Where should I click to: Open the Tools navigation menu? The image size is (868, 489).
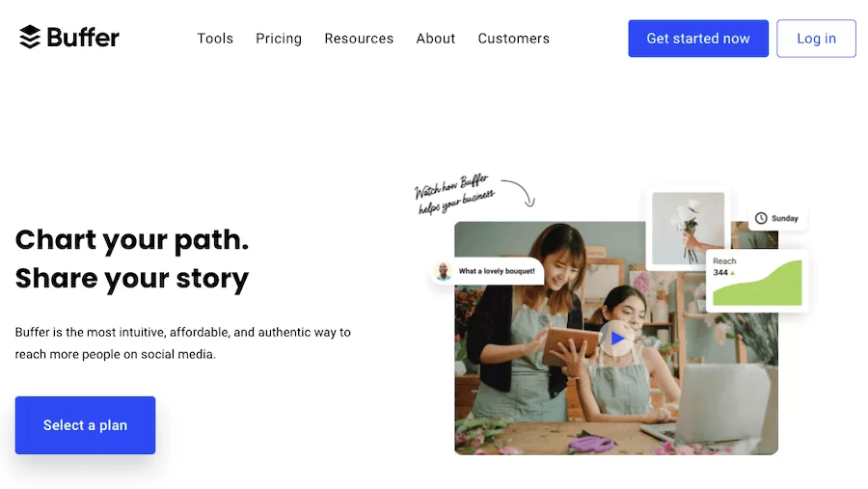click(215, 39)
